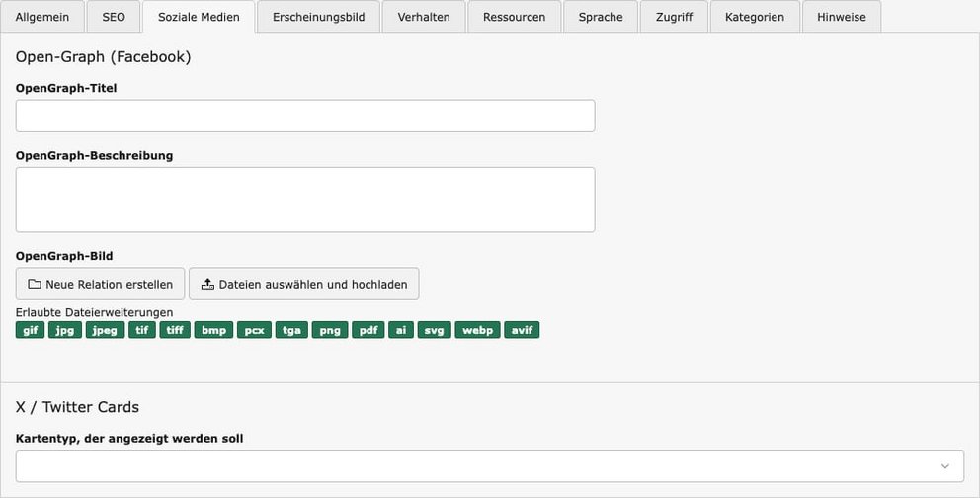This screenshot has height=498, width=980.
Task: Open the Kategorien tab
Action: (754, 17)
